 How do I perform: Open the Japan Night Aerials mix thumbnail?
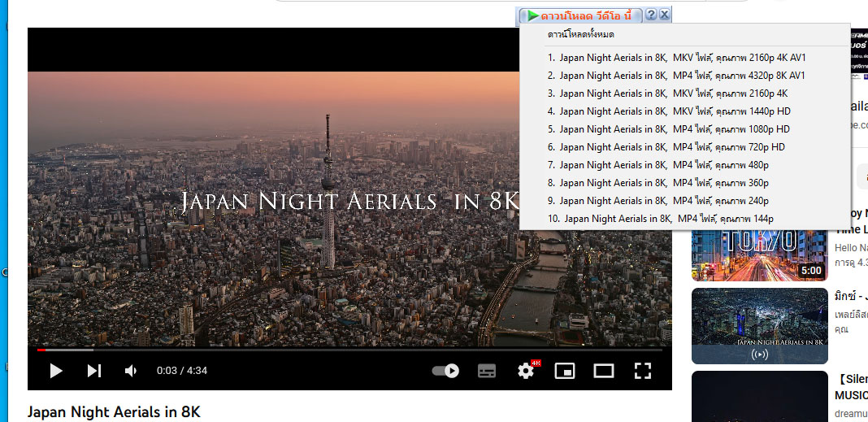[x=759, y=325]
